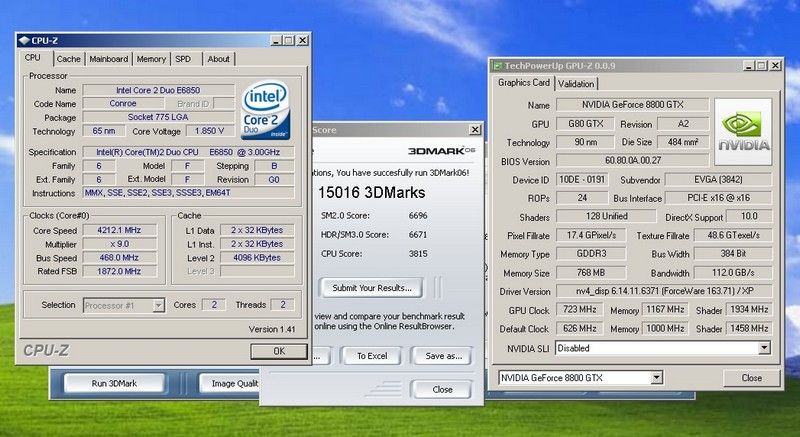Open the SPD tab in CPU-Z
The width and height of the screenshot is (800, 437).
183,59
